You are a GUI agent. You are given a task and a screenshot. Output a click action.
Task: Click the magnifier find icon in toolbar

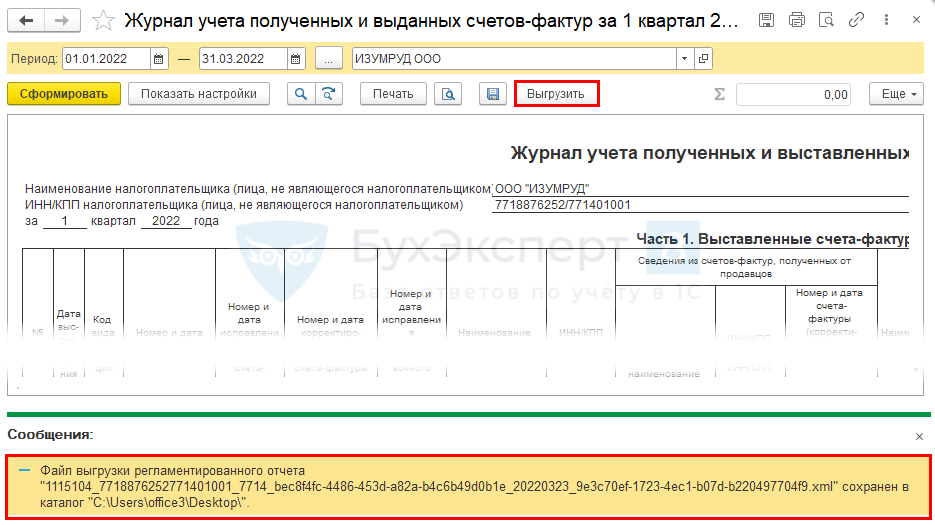[301, 94]
